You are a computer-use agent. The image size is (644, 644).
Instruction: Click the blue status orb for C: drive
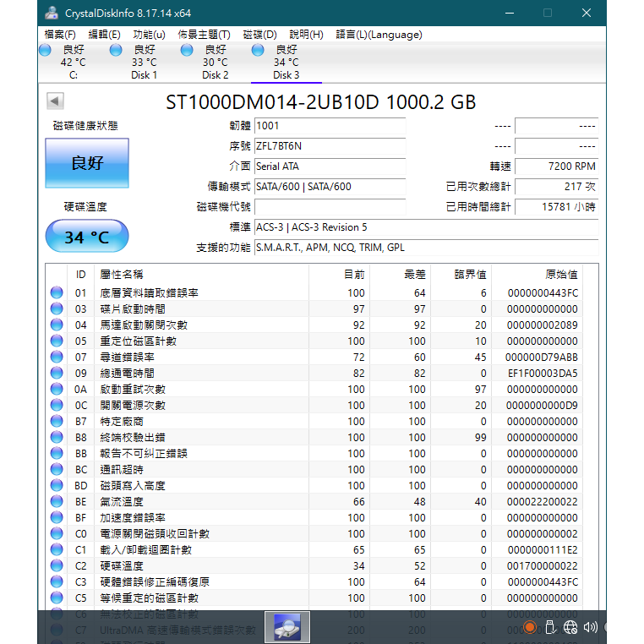45,50
